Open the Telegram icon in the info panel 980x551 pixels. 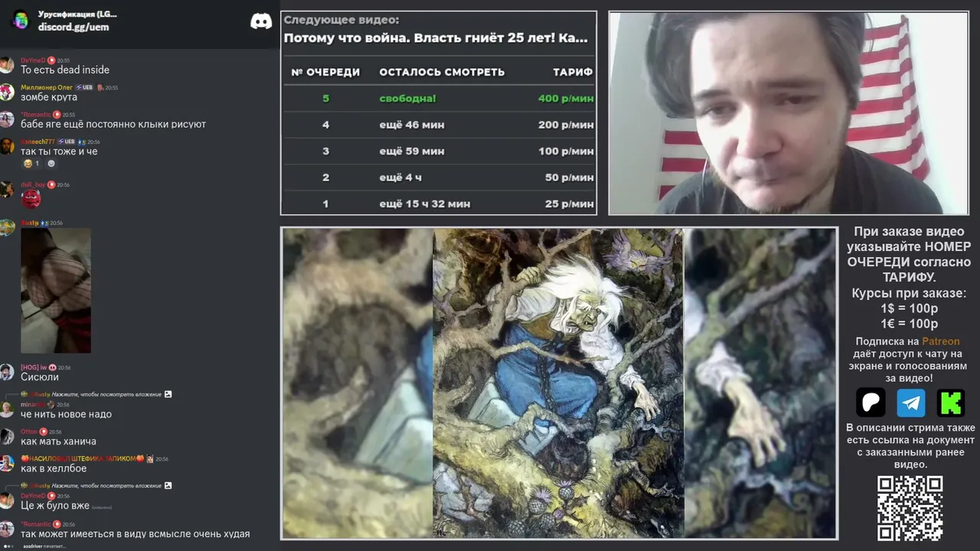pyautogui.click(x=911, y=403)
